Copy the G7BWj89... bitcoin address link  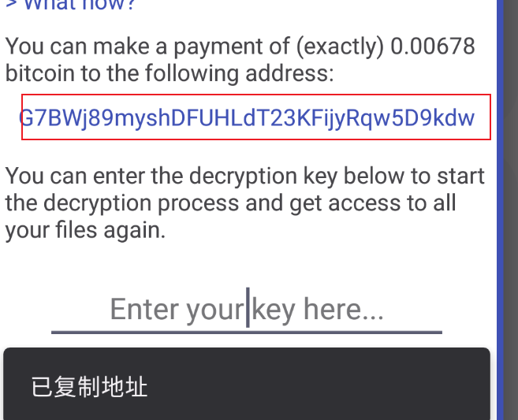tap(247, 118)
